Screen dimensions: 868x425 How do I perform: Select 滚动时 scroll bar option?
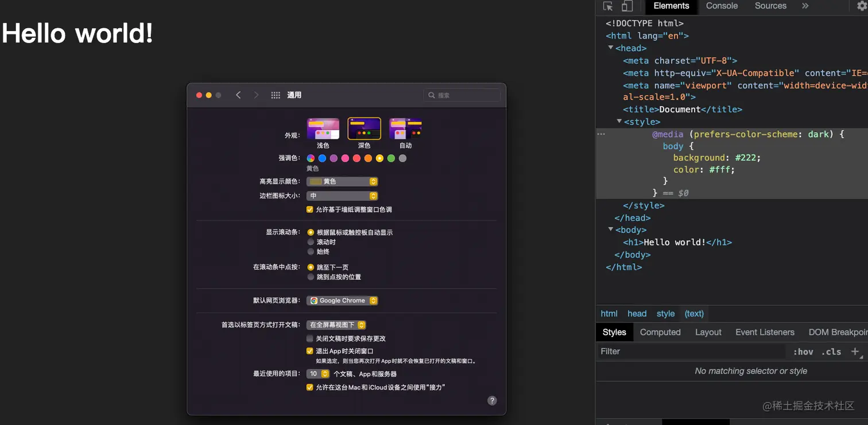pos(311,242)
